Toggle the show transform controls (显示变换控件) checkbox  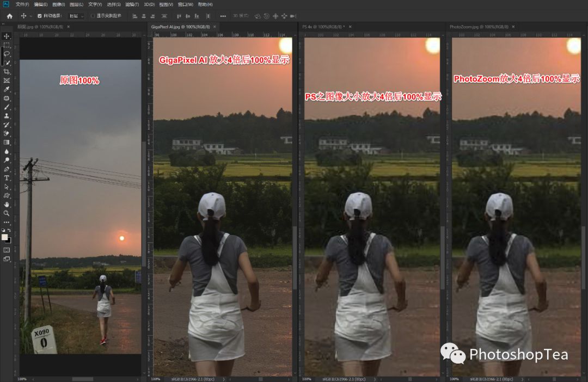[x=93, y=16]
